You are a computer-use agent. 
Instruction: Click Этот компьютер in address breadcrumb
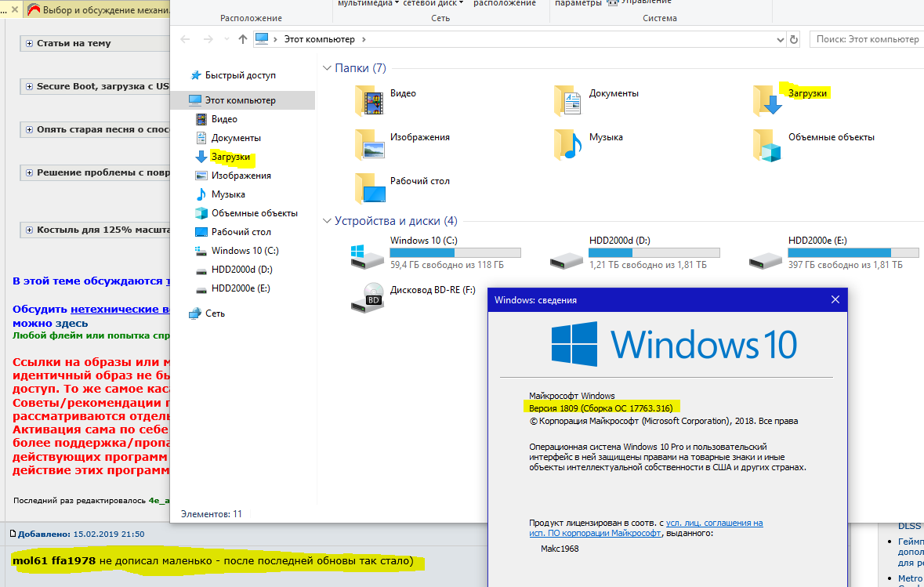point(320,39)
